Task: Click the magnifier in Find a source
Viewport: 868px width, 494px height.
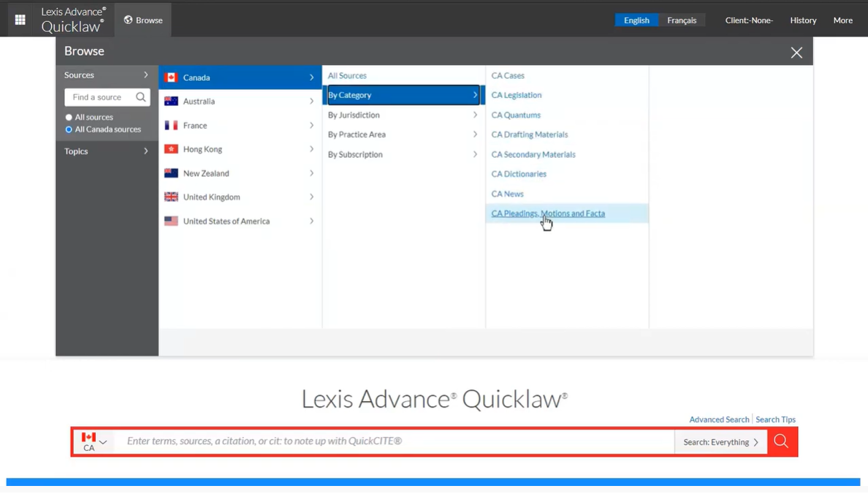Action: pyautogui.click(x=140, y=97)
